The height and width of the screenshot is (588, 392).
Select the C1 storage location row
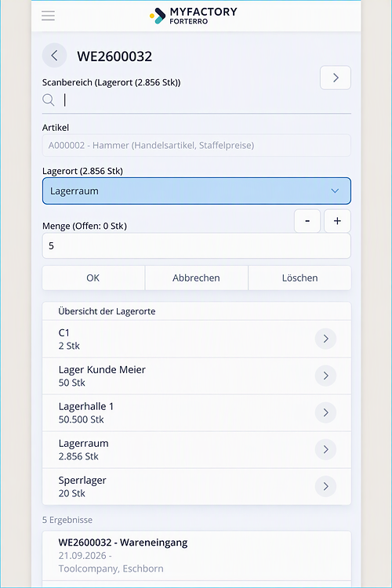[x=197, y=339]
